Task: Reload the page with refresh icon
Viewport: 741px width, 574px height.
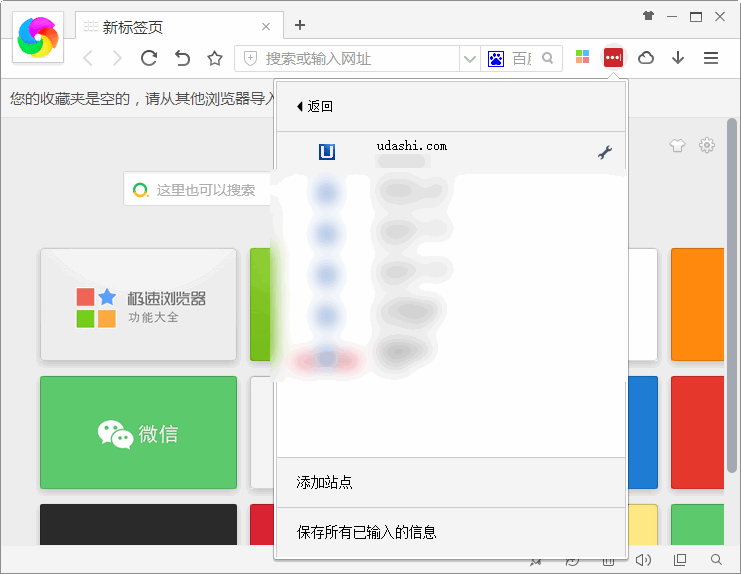Action: [x=149, y=58]
